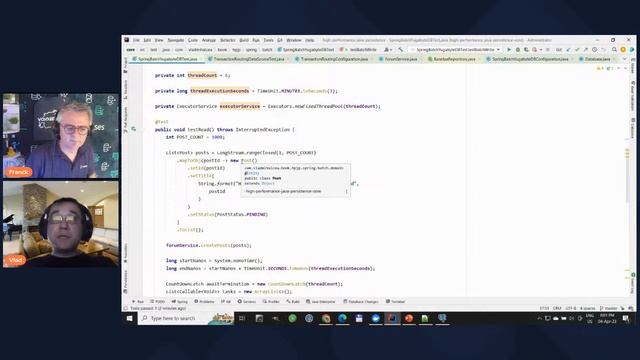Click the Git update project arrow icon

(568, 49)
